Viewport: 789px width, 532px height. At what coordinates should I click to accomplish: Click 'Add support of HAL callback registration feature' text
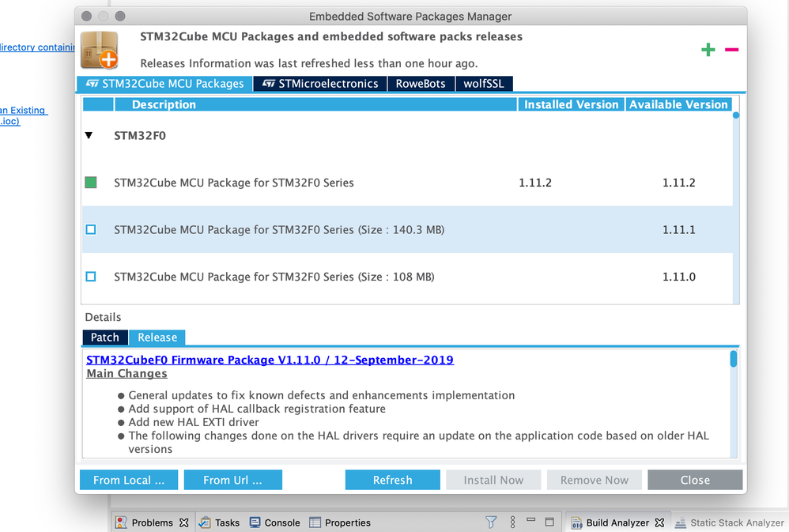(257, 409)
